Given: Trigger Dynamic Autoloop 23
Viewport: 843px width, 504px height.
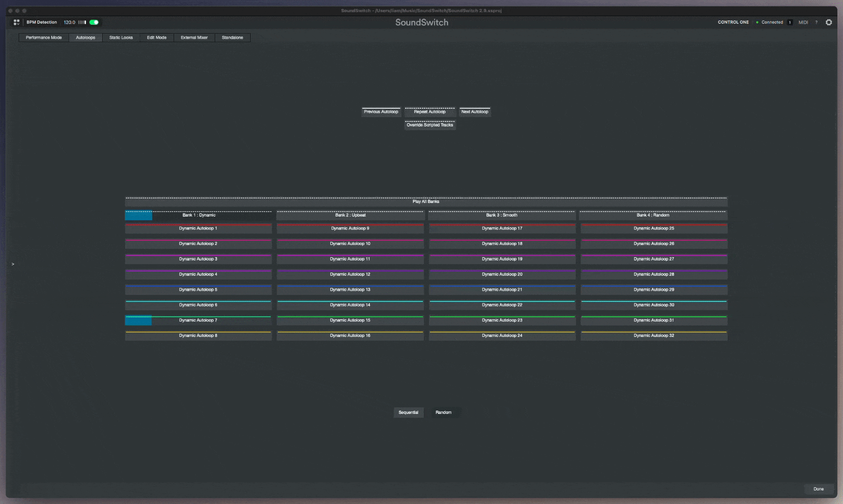Looking at the screenshot, I should tap(502, 321).
